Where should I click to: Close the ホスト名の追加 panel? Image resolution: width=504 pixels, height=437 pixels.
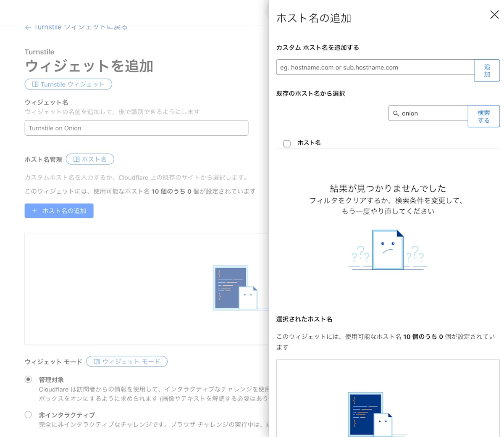494,15
